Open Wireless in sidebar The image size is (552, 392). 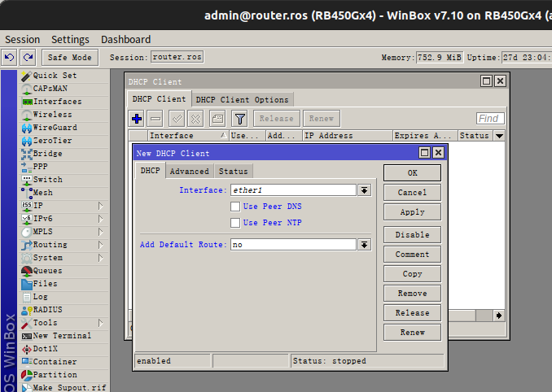[x=64, y=115]
